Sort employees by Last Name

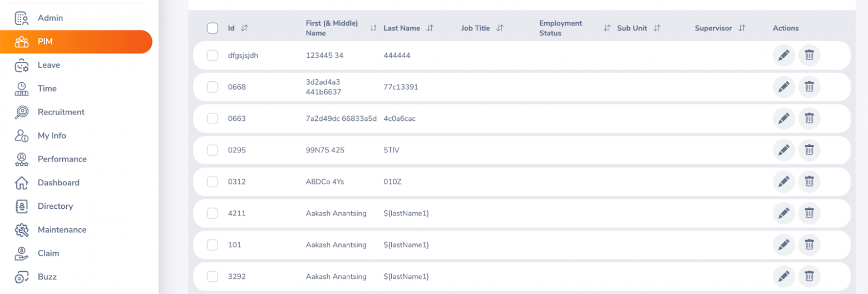430,28
